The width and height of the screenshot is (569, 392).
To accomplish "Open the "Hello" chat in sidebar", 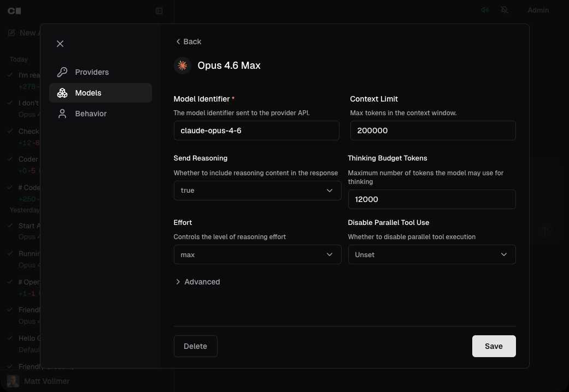I will click(x=24, y=344).
